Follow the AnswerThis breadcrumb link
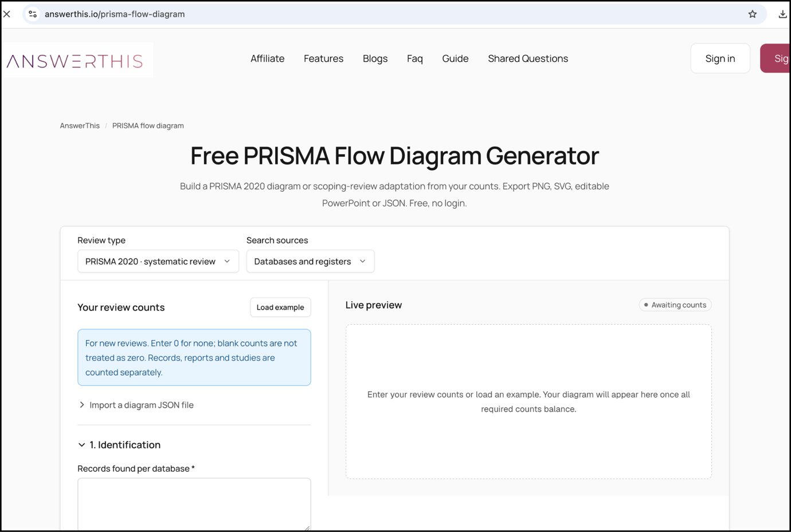The height and width of the screenshot is (532, 791). click(80, 126)
